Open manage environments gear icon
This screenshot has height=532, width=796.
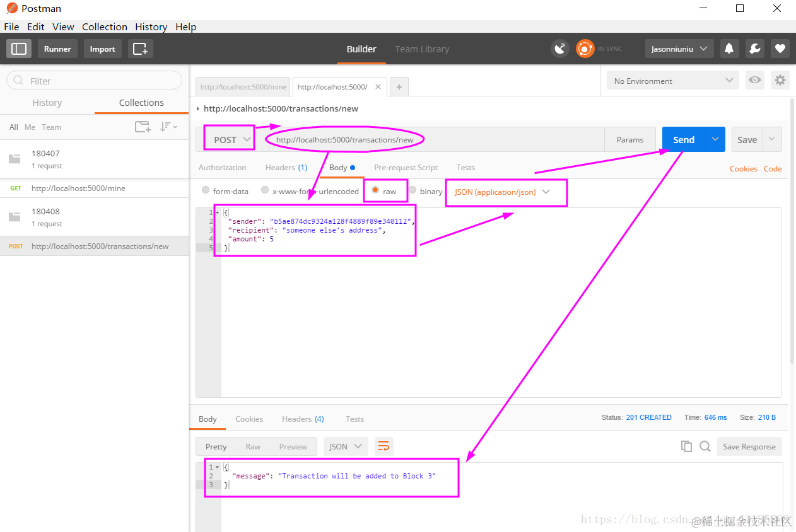pos(780,80)
